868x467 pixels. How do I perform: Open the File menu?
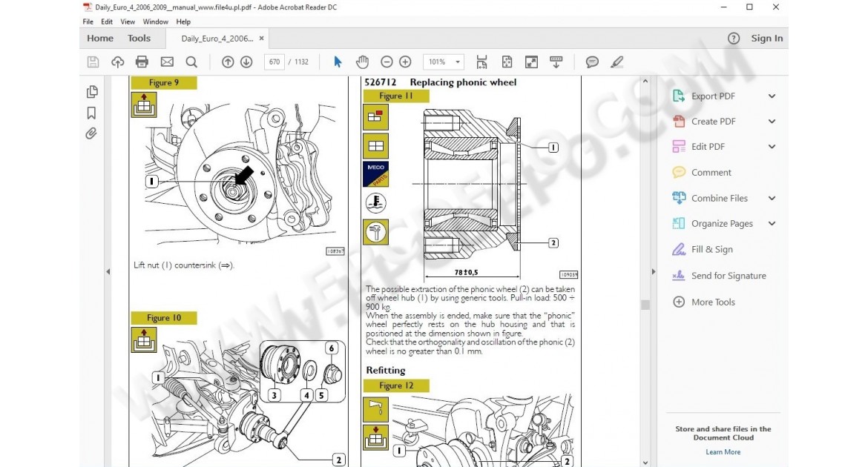pos(88,21)
